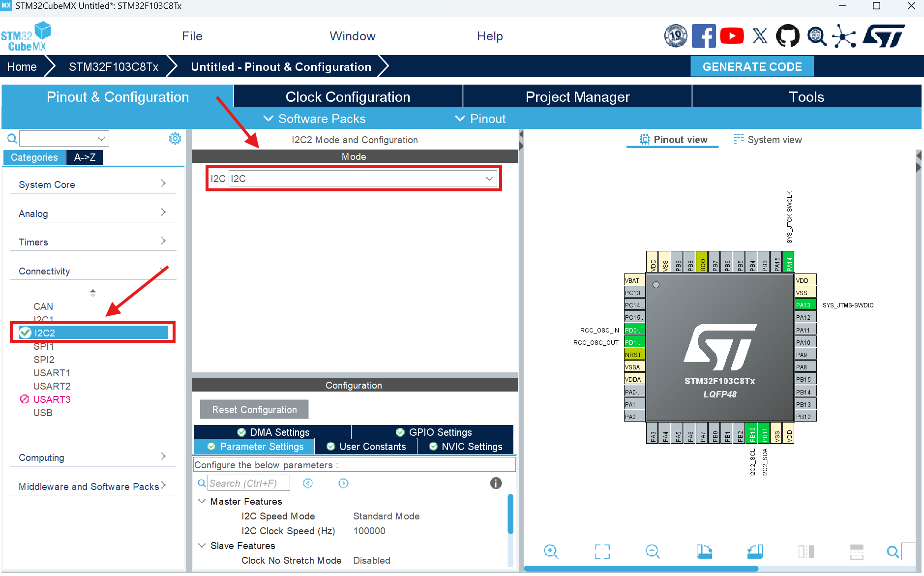Expand the Timers category

(93, 242)
